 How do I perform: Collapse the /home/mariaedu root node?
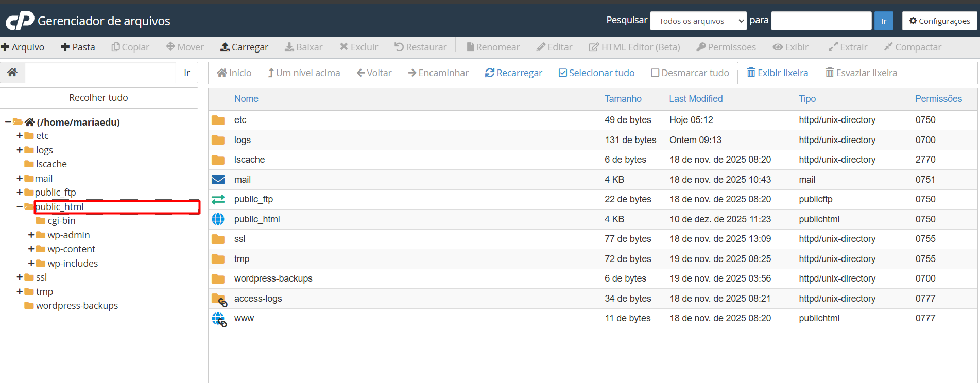[8, 122]
